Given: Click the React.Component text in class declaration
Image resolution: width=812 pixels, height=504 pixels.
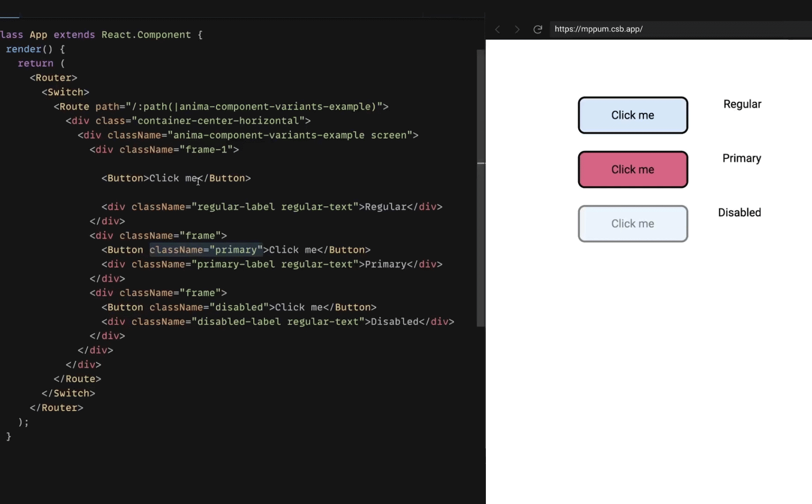Looking at the screenshot, I should [x=146, y=35].
